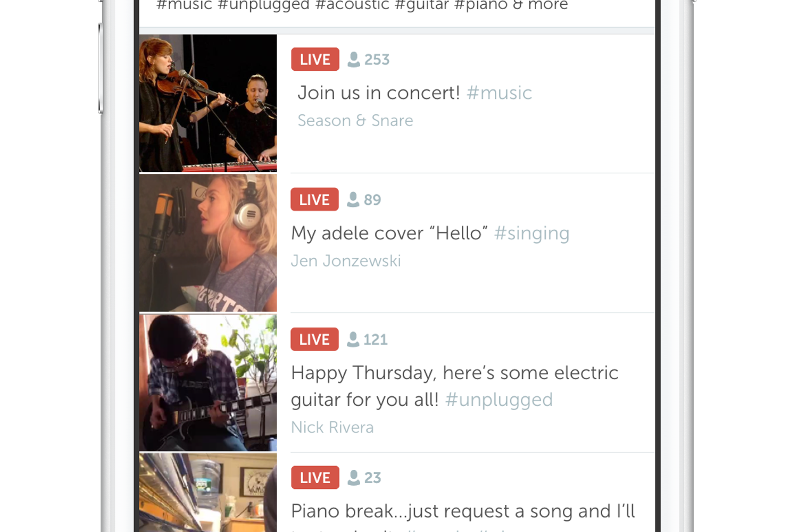Tap the LIVE badge on Season & Snare's stream
Screen dimensions: 798x532
[x=315, y=59]
